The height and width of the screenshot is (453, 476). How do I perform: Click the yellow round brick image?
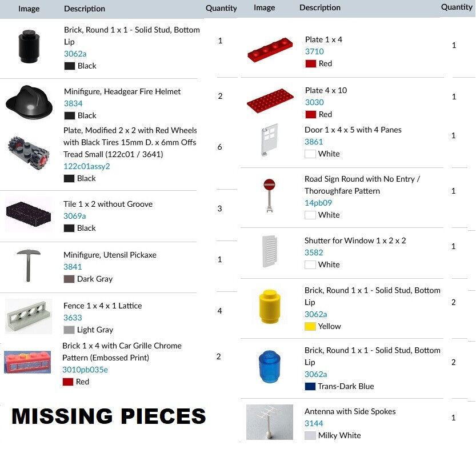(269, 306)
